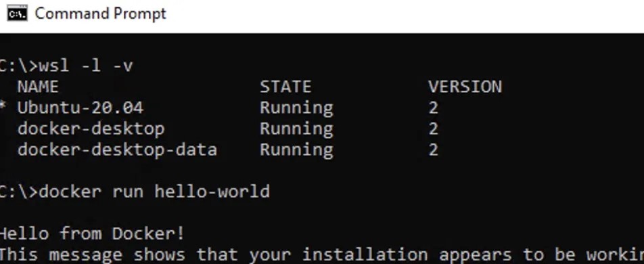Viewport: 644px width, 264px height.
Task: Click the docker run hello-world command
Action: click(x=154, y=192)
